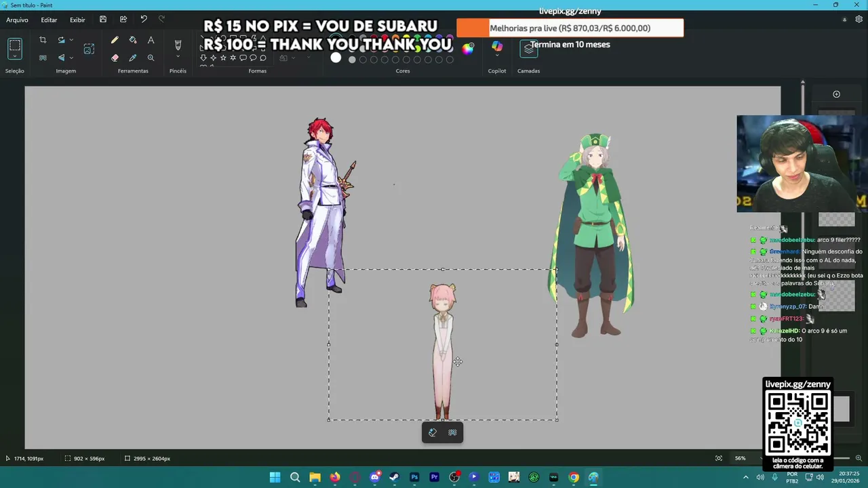Screen dimensions: 868x488
Task: Click the zoom level 56% value
Action: tap(740, 458)
